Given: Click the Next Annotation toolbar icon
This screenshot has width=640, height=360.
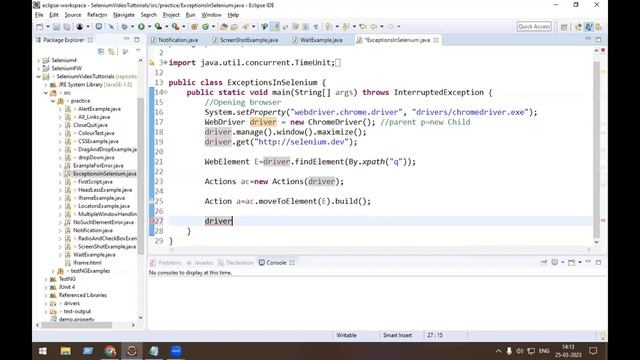Looking at the screenshot, I should [x=328, y=27].
